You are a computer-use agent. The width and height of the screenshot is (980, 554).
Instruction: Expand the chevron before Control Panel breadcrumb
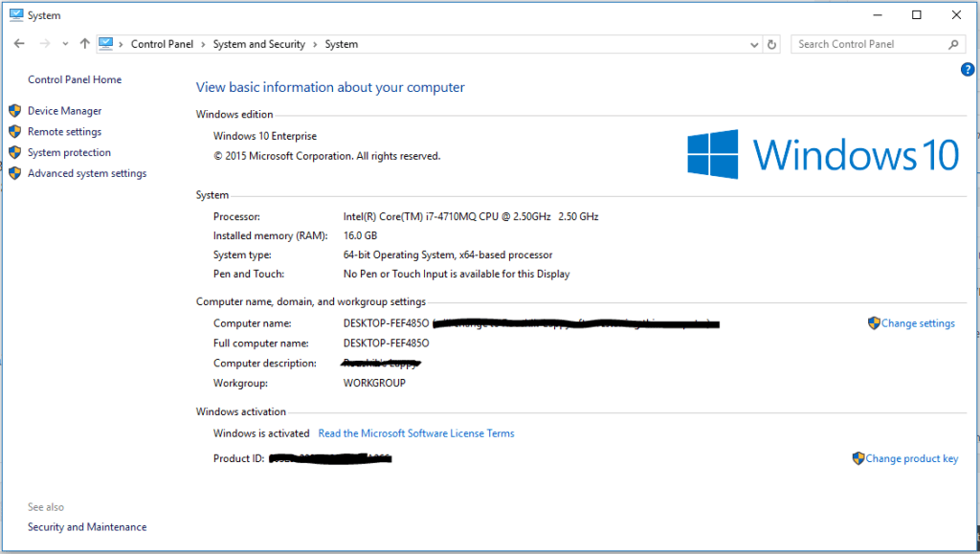pos(121,44)
